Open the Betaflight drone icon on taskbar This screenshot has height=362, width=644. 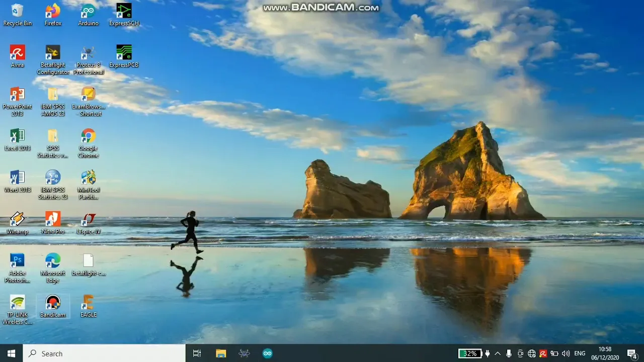click(x=244, y=353)
